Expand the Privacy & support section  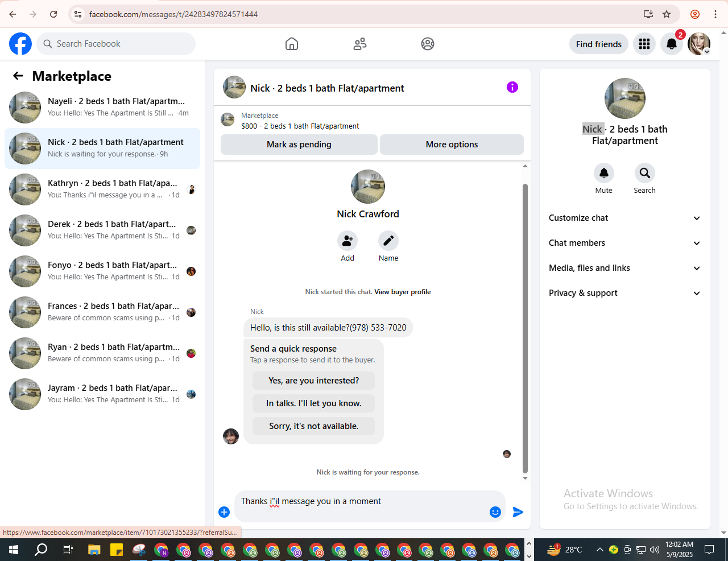pos(625,293)
